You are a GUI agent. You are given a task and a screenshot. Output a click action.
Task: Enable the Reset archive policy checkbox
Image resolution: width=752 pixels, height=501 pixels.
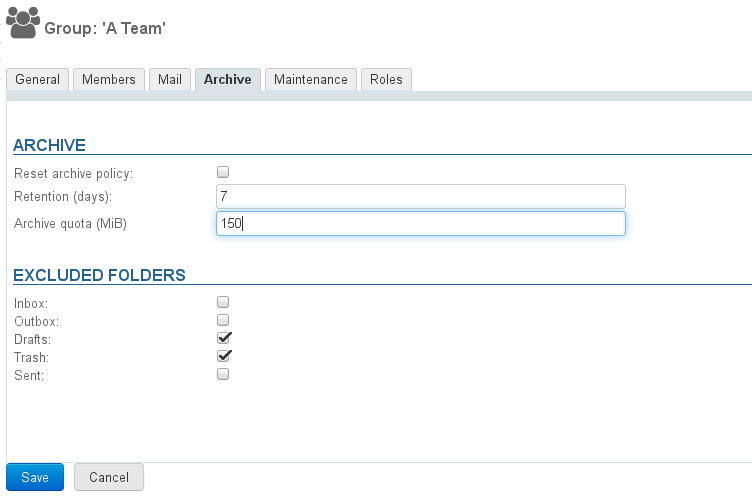coord(223,172)
